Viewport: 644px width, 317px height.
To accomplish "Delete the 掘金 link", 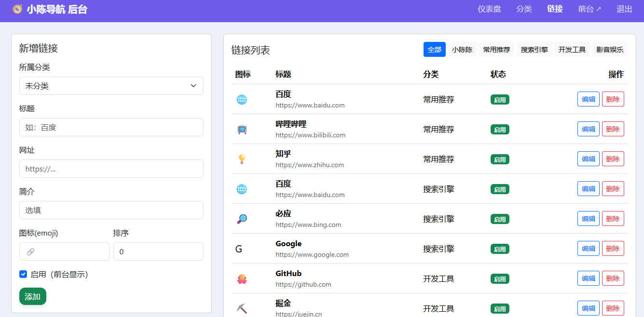I will pos(613,308).
